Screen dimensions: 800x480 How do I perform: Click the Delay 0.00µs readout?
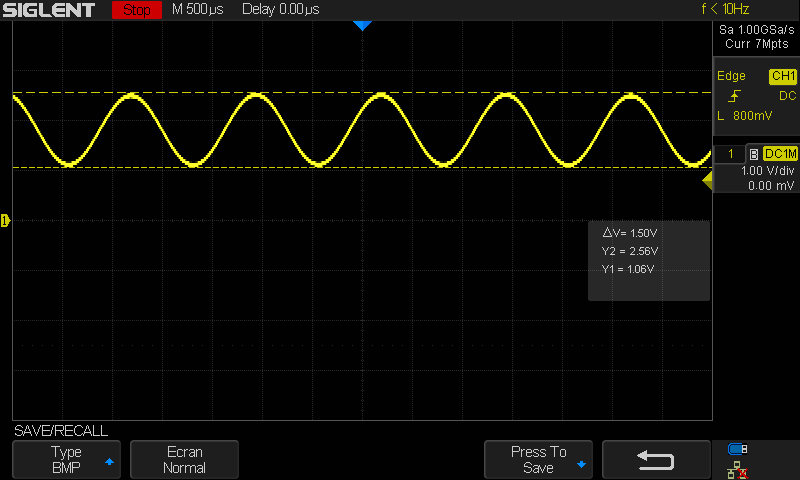[x=281, y=10]
